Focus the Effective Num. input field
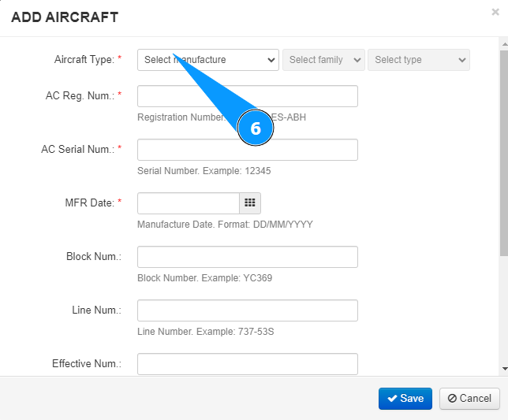The image size is (508, 420). [x=247, y=364]
